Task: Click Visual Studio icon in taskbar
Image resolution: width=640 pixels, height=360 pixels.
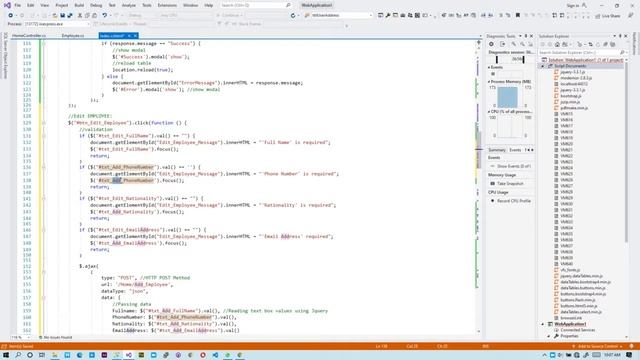Action: 129,355
